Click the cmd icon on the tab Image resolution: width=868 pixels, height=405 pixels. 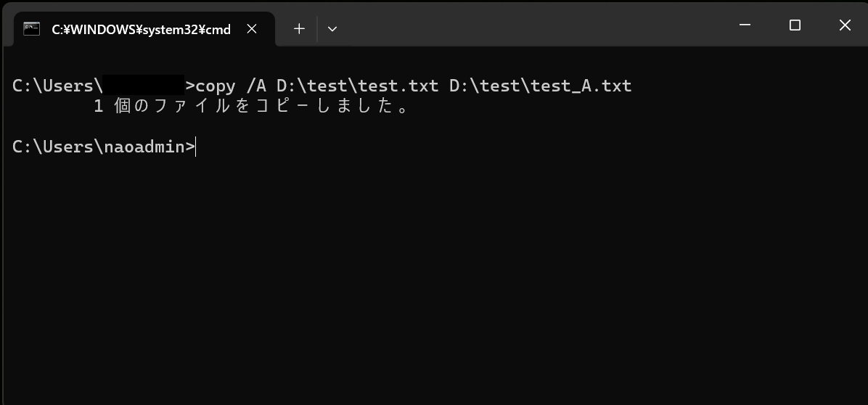click(31, 29)
